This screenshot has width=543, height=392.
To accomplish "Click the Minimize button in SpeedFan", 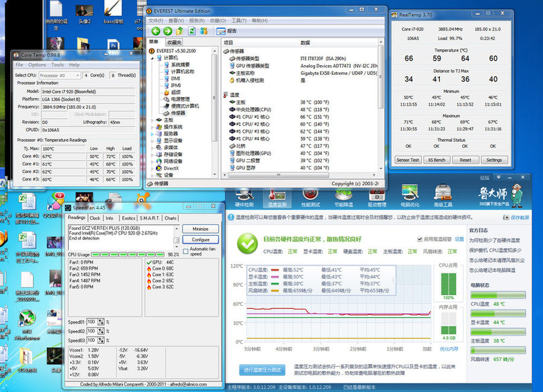I will pyautogui.click(x=200, y=229).
